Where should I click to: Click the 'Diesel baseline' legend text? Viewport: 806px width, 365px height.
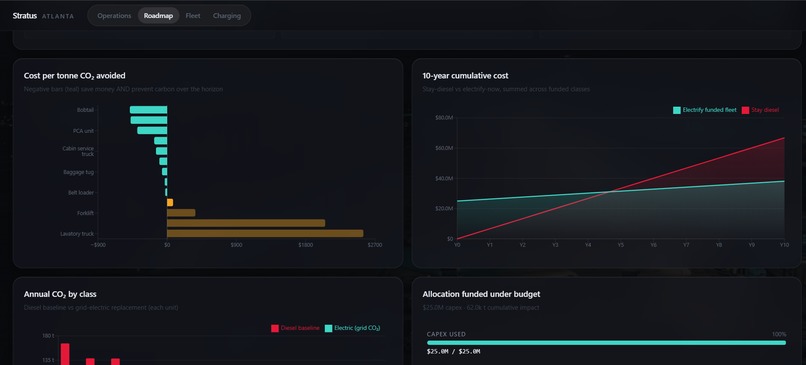coord(300,328)
